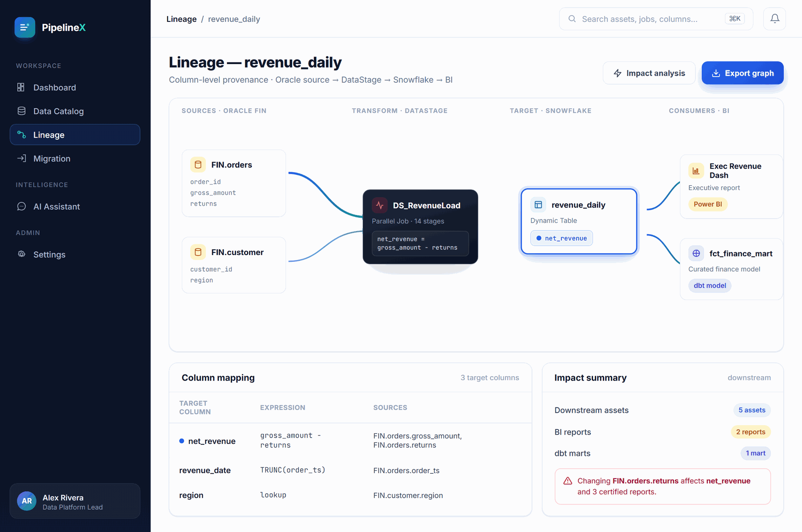802x532 pixels.
Task: Click the lookup expression cell
Action: click(x=273, y=495)
